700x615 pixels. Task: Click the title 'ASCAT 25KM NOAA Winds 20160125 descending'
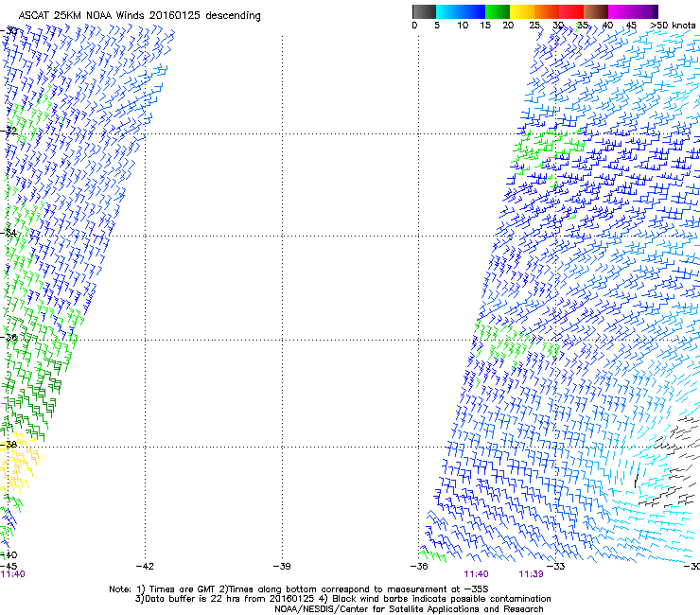pos(139,16)
